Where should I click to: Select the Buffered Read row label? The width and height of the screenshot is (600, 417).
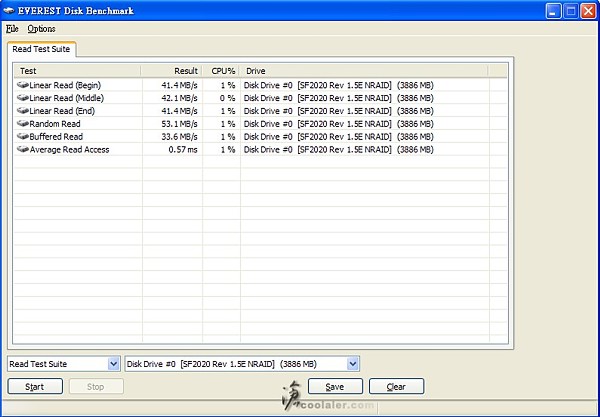coord(56,137)
